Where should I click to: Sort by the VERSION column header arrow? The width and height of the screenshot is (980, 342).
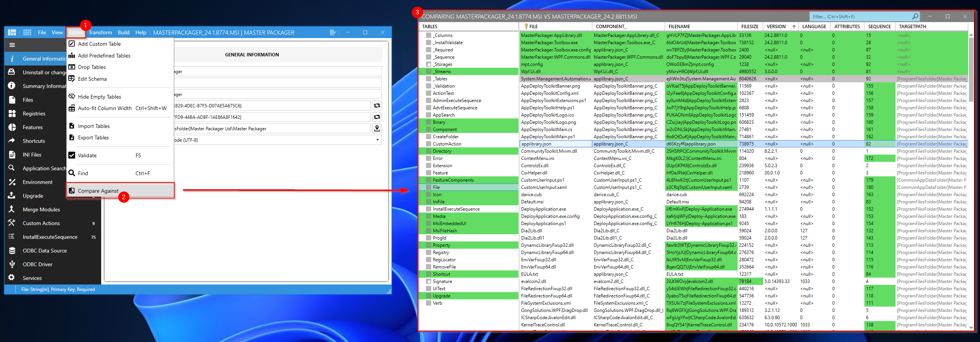[794, 27]
